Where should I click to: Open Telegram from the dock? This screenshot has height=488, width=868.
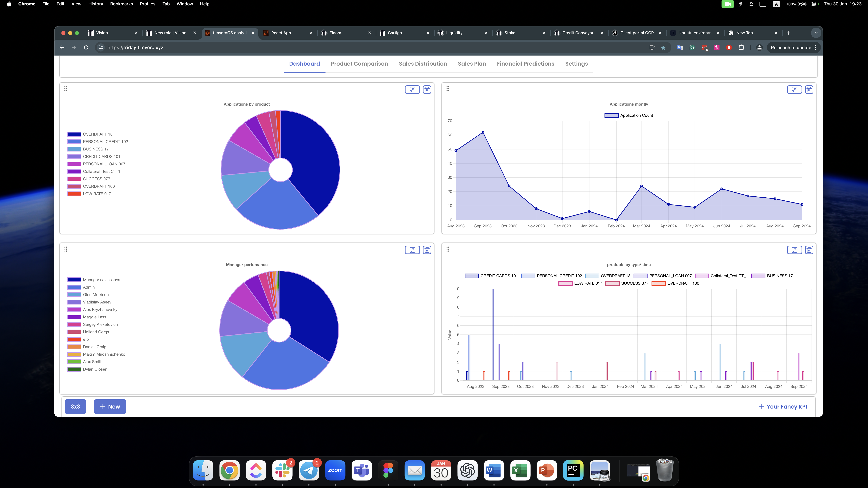click(x=309, y=471)
